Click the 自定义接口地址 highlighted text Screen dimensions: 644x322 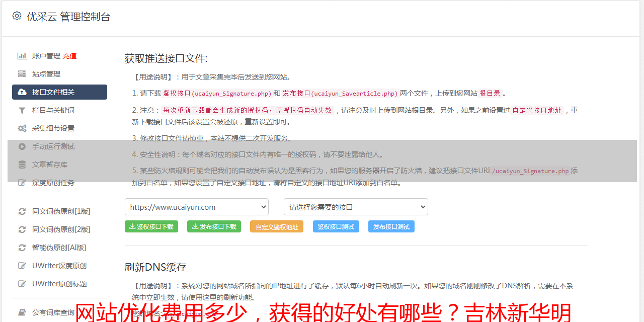click(x=537, y=110)
